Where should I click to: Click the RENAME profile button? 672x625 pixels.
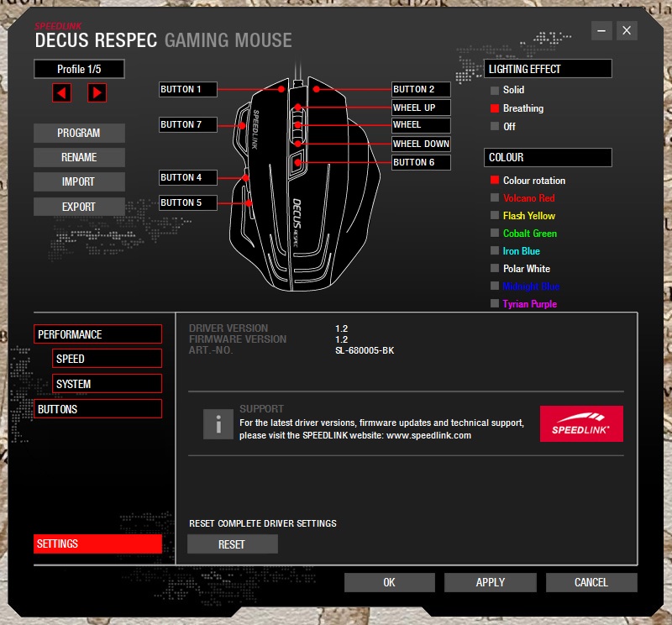click(x=79, y=157)
